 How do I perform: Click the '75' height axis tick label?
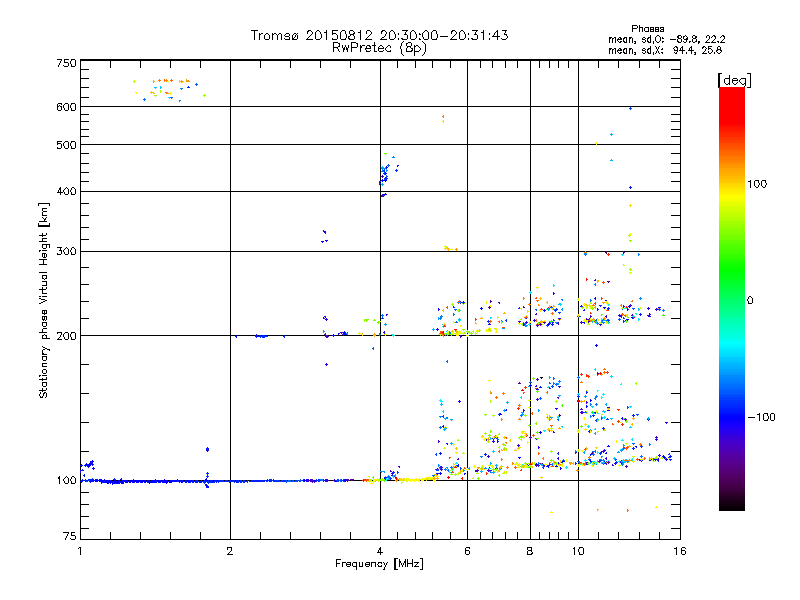(x=70, y=536)
